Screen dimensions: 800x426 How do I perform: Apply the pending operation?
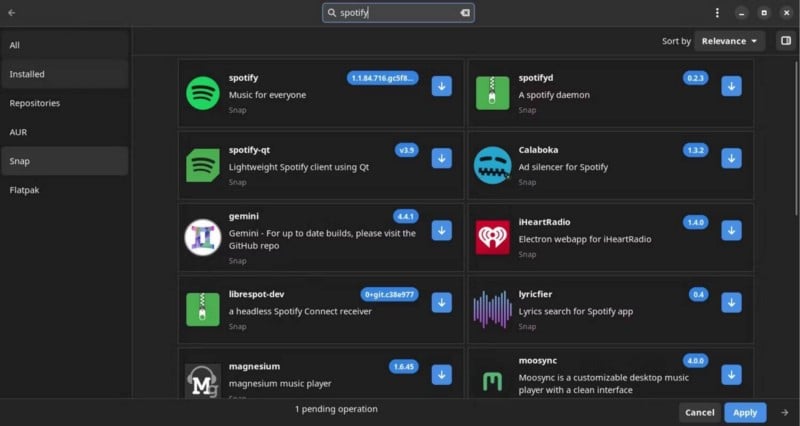745,412
